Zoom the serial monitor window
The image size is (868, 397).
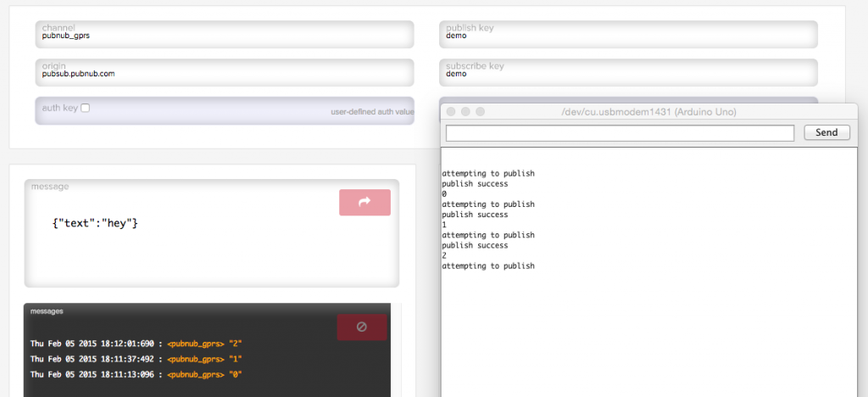coord(480,112)
